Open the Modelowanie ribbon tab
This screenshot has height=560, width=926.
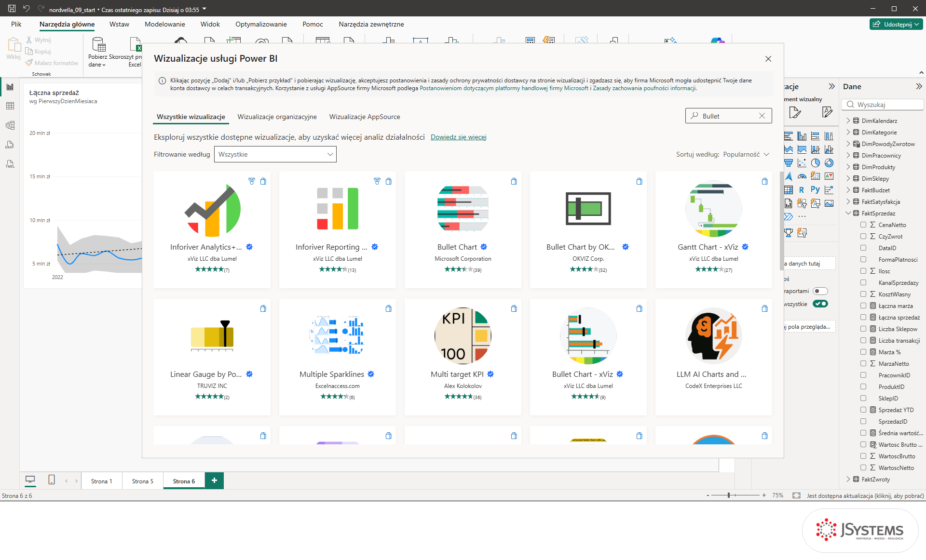click(164, 24)
